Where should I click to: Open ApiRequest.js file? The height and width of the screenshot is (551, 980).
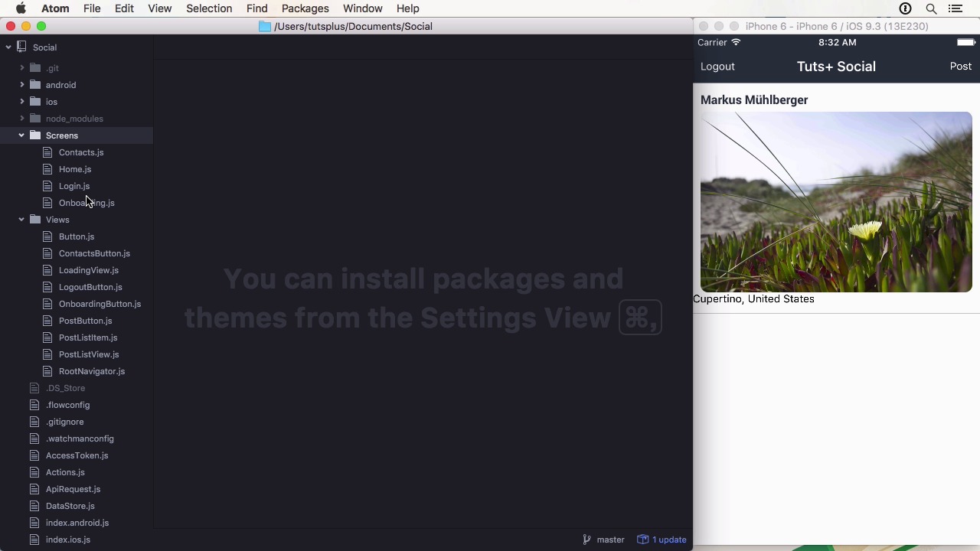pos(73,489)
